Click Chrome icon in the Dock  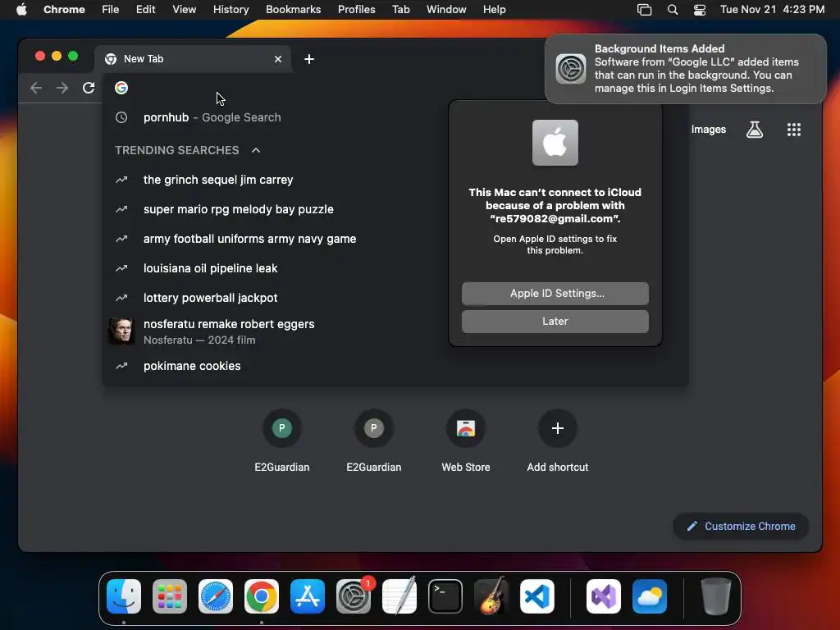tap(262, 596)
